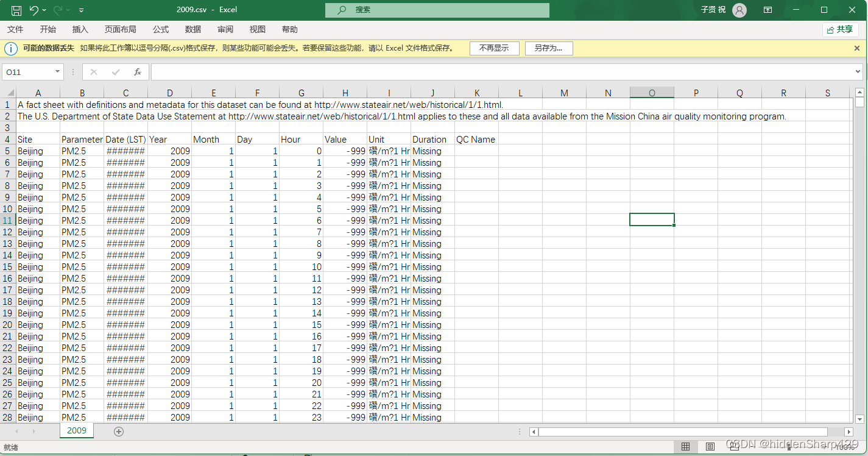Image resolution: width=868 pixels, height=456 pixels.
Task: Switch to Normal view in status bar
Action: [x=686, y=447]
